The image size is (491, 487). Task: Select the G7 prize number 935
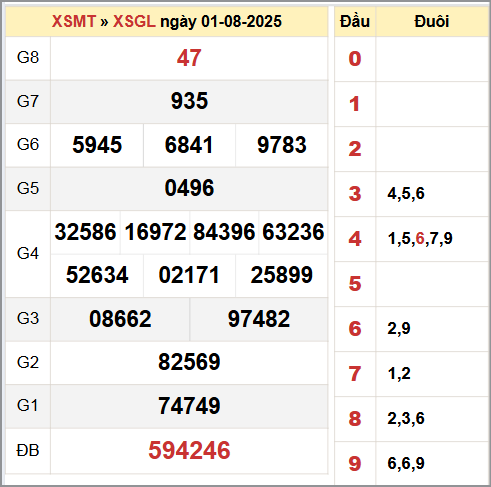pyautogui.click(x=189, y=101)
